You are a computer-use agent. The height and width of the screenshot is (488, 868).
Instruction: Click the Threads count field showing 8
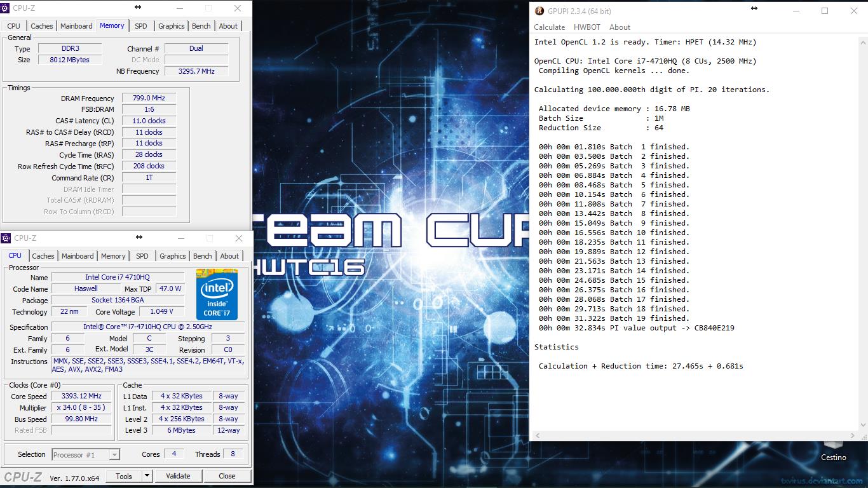pyautogui.click(x=233, y=454)
